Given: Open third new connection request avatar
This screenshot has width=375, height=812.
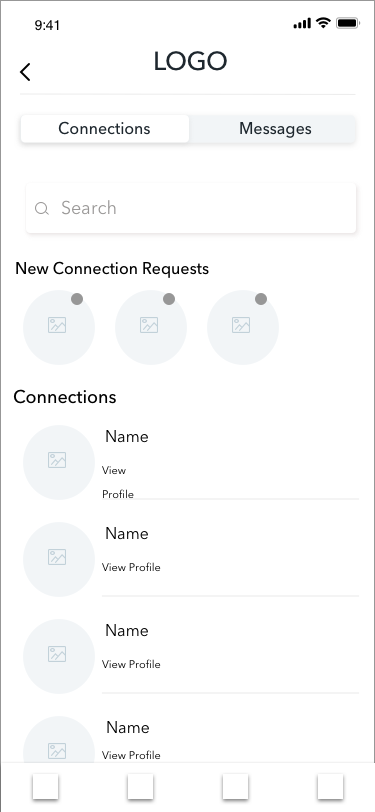Looking at the screenshot, I should (x=243, y=327).
